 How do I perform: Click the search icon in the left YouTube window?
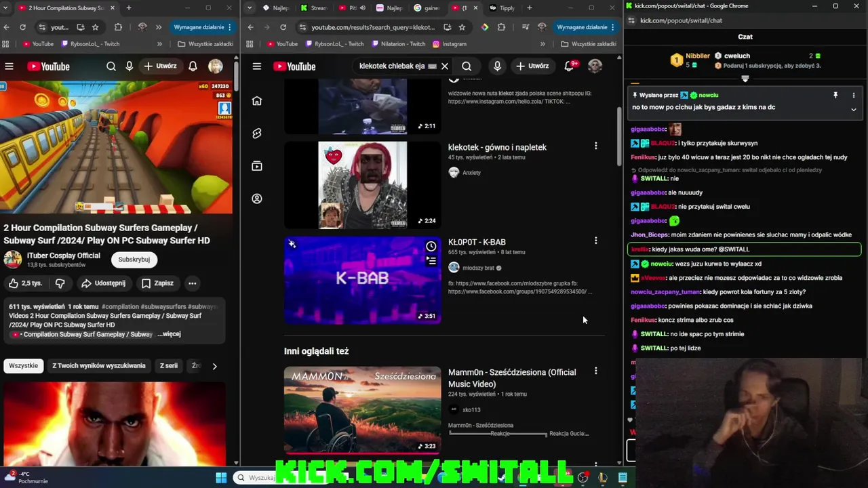pyautogui.click(x=111, y=66)
